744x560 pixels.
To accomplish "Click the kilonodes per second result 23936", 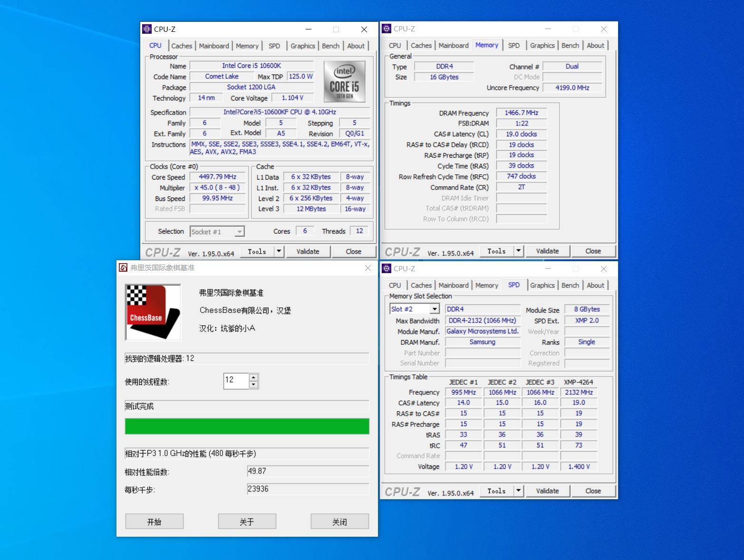I will coord(308,489).
